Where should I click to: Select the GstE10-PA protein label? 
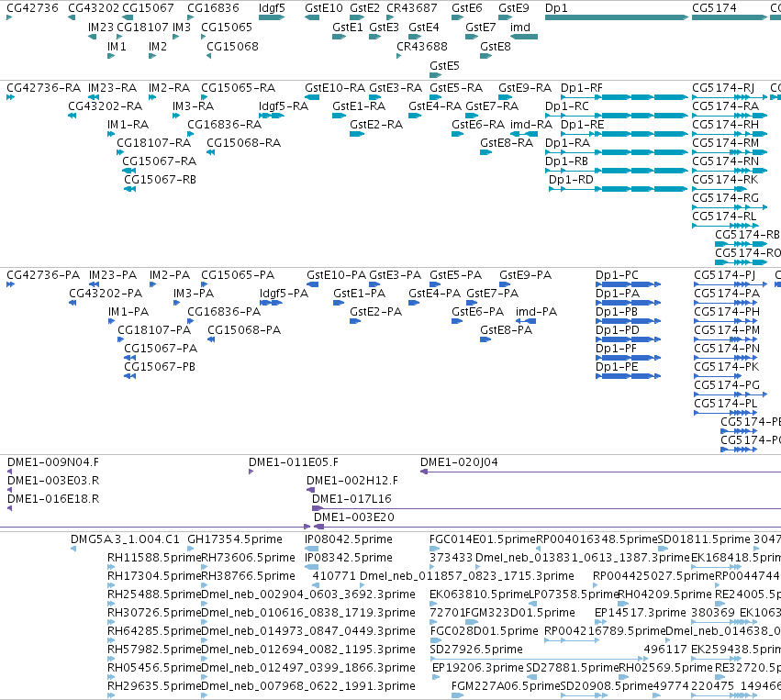[x=336, y=275]
